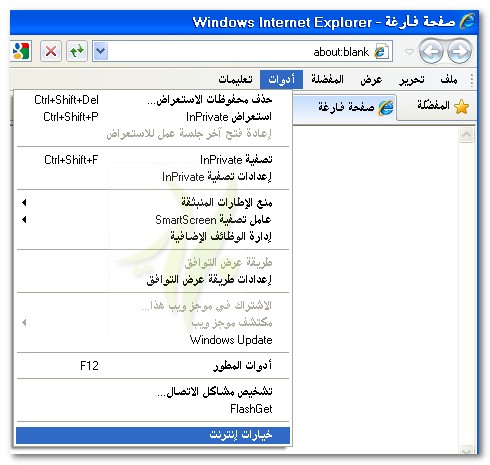This screenshot has height=465, width=490.
Task: Click the scrollbar up arrow
Action: (466, 135)
